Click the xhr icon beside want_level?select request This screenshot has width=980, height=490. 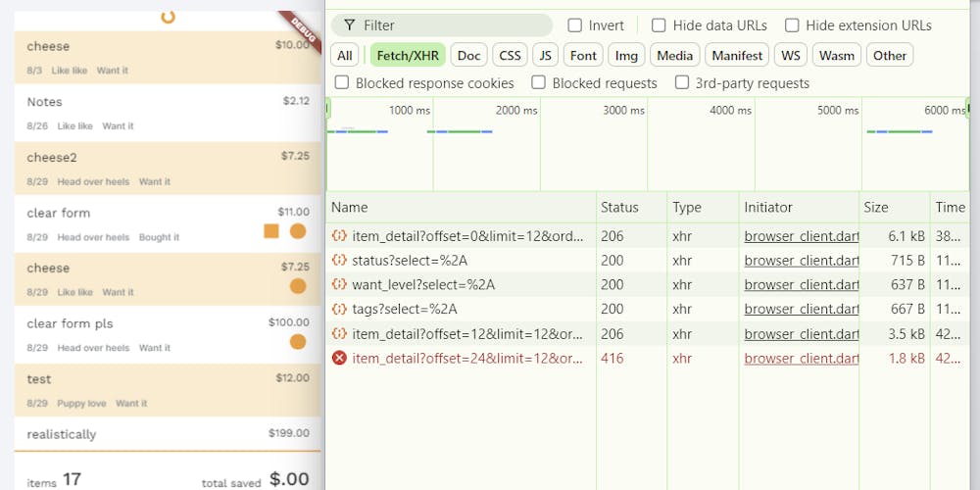pyautogui.click(x=339, y=285)
